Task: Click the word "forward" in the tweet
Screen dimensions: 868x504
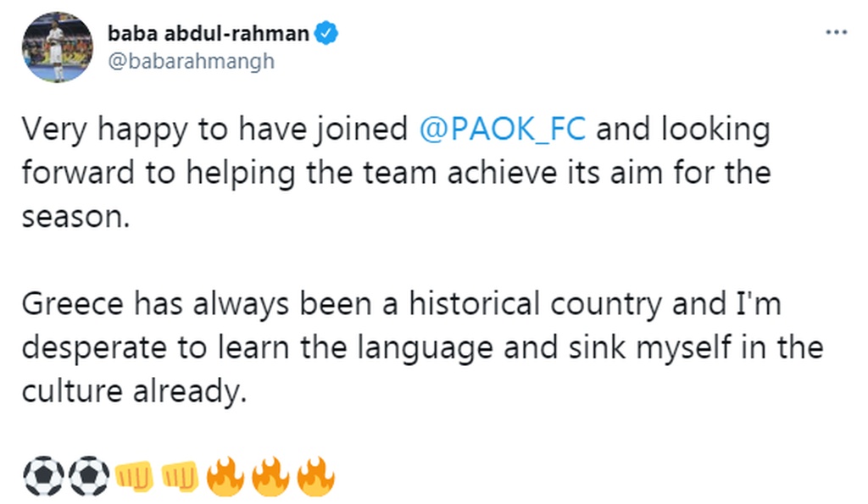Action: 77,174
